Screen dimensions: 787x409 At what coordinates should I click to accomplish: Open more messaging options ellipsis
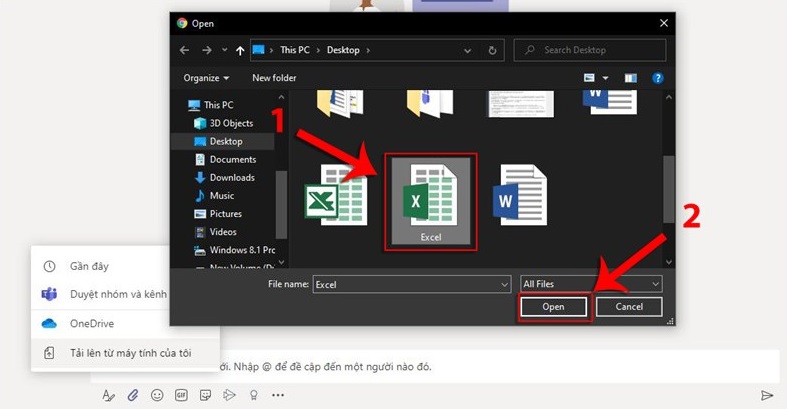278,395
